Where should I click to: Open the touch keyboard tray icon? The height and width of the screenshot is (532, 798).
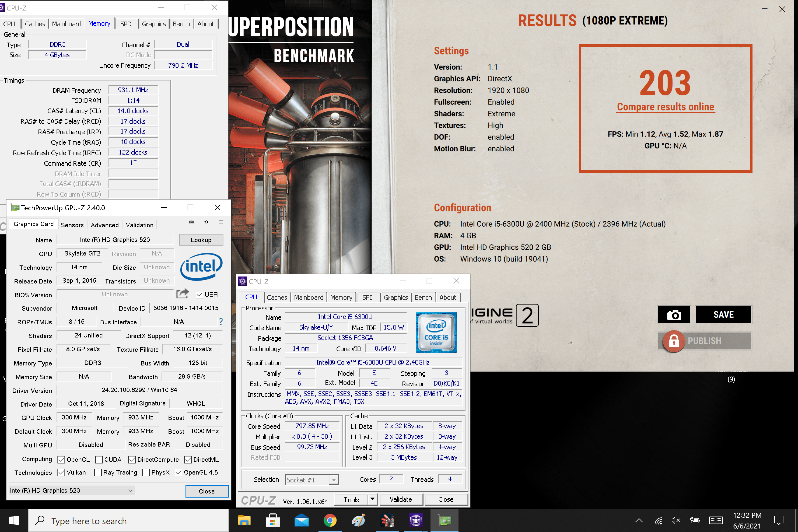tap(716, 520)
